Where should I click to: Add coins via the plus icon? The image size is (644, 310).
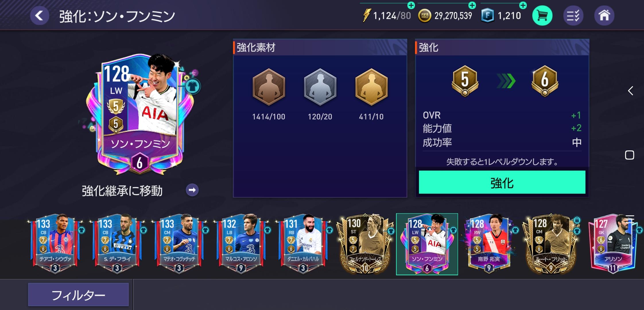tap(472, 5)
